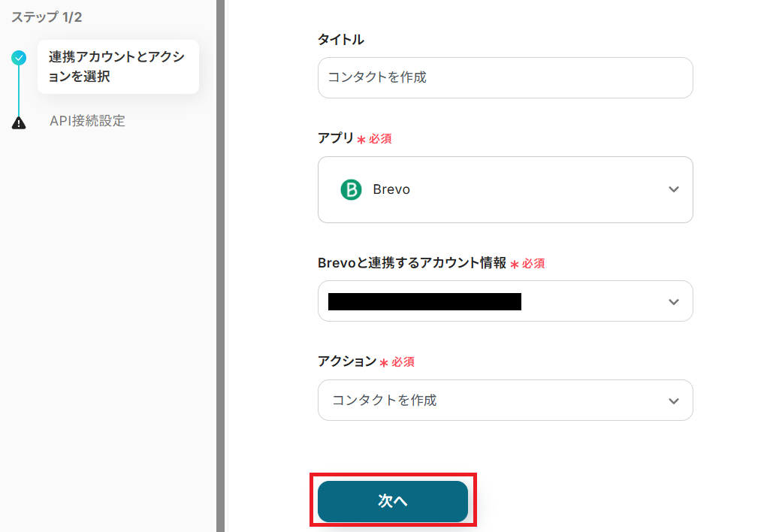Click the ステップ 1/2 header text
The image size is (761, 532).
tap(47, 17)
